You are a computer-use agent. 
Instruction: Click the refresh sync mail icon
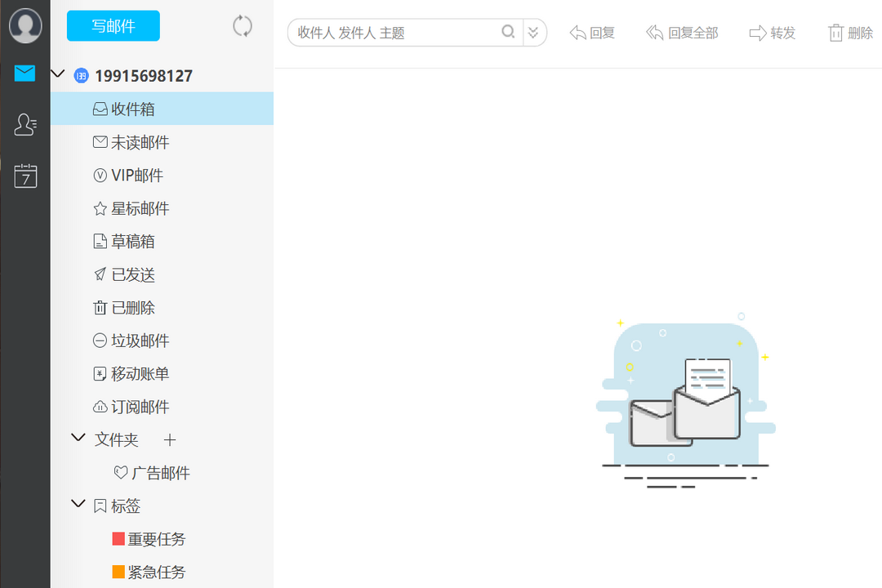coord(243,26)
